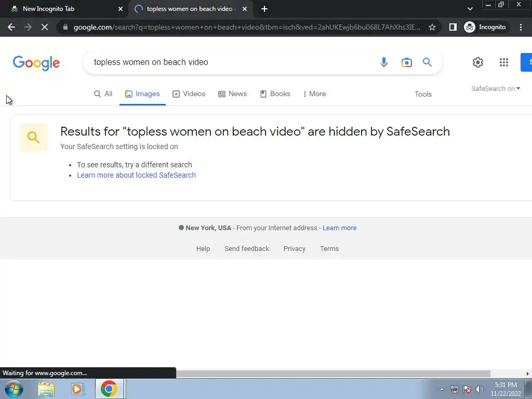Image resolution: width=532 pixels, height=399 pixels.
Task: Bookmark this page with the star icon
Action: 432,27
